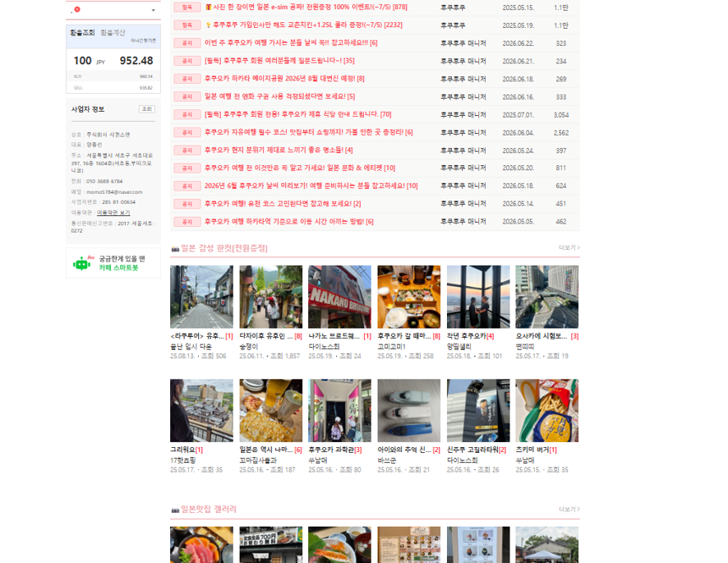728x563 pixels.
Task: Open 더보기 for 일본 감성 한컷 section
Action: click(569, 247)
